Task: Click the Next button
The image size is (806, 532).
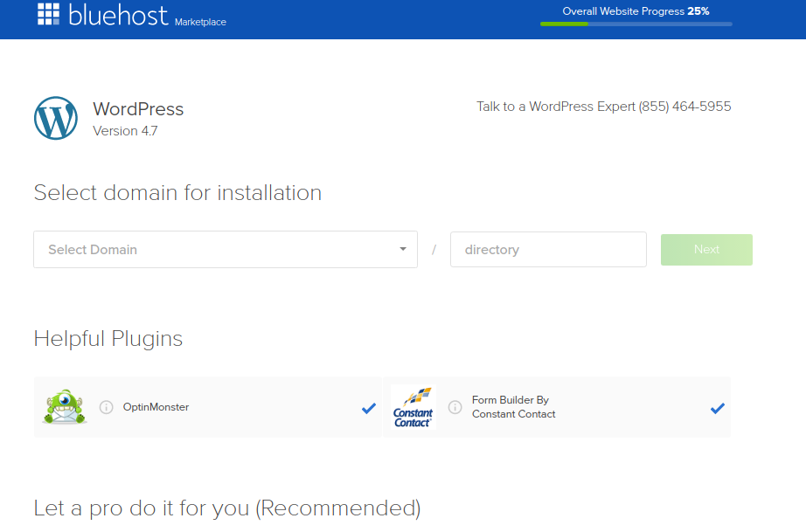Action: (706, 250)
